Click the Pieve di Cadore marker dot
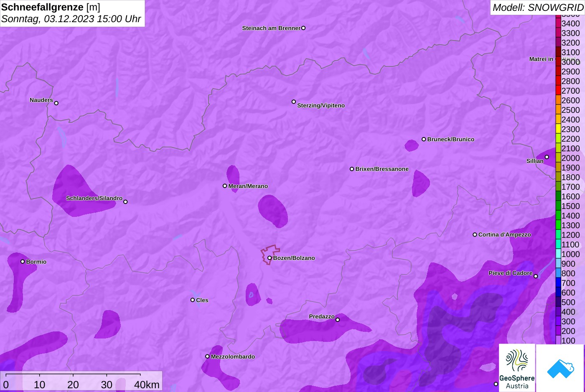The height and width of the screenshot is (392, 585). 536,276
